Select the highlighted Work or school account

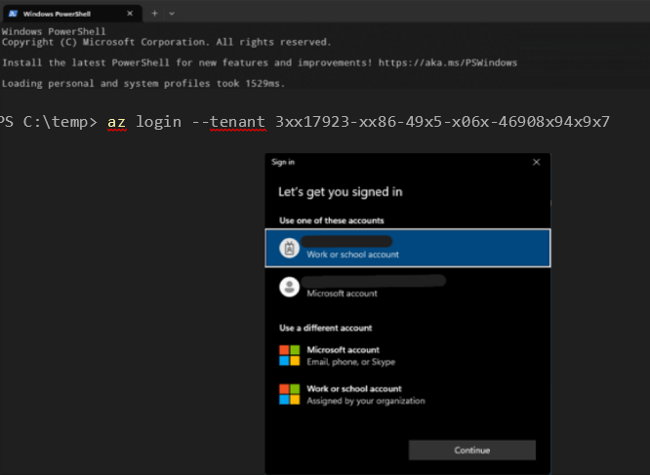pos(408,248)
